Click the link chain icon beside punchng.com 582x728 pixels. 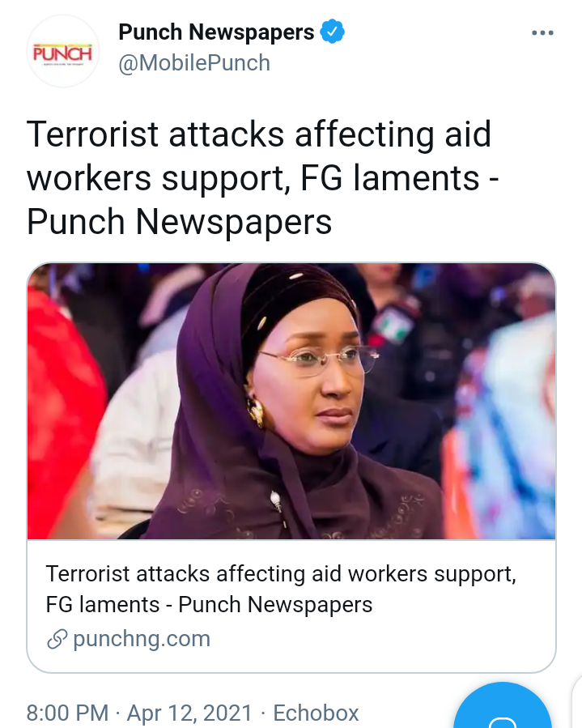tap(57, 639)
